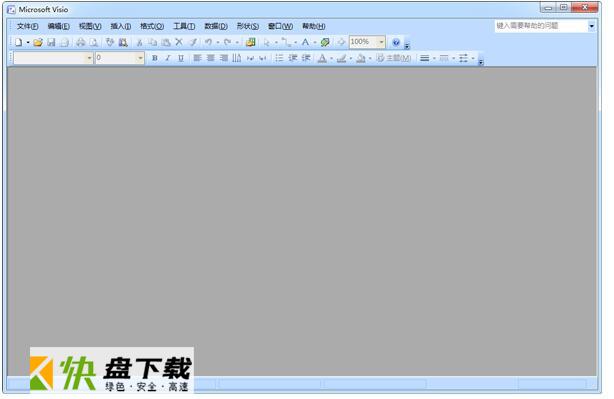Screen dimensions: 614x399
Task: Click the Bullets list icon
Action: point(279,58)
